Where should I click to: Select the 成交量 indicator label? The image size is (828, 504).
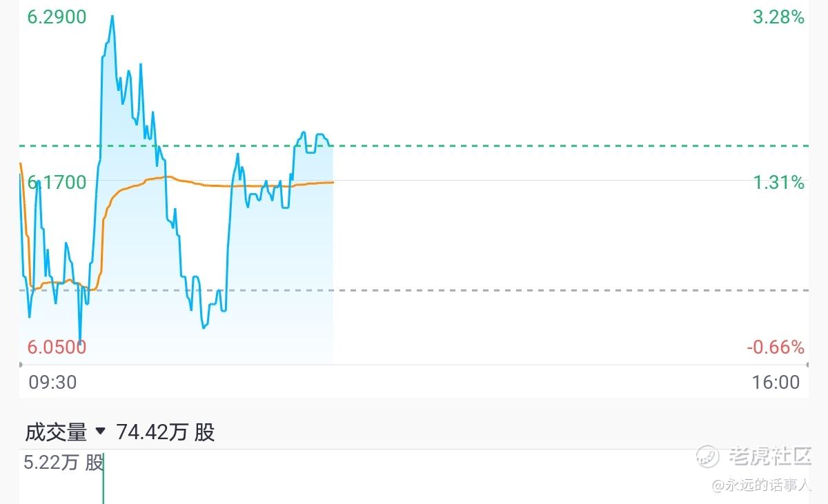(56, 432)
